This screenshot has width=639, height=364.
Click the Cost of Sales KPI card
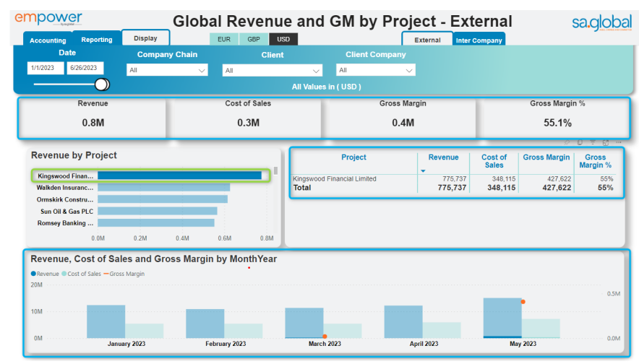248,117
